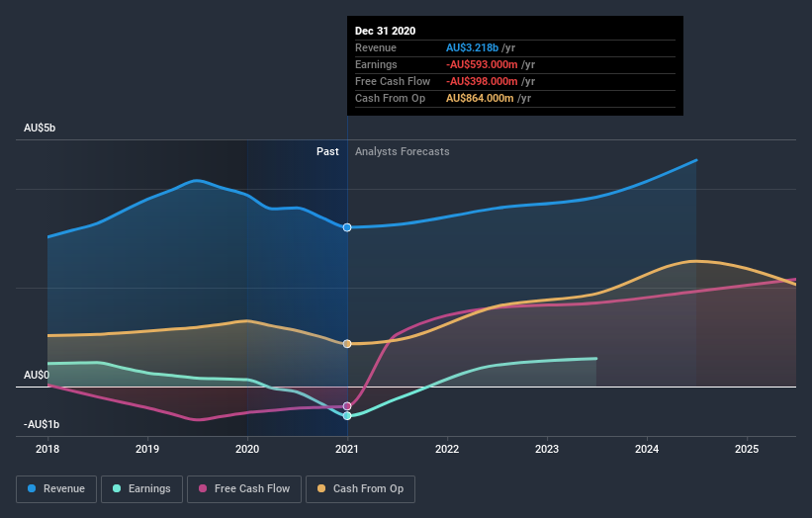Toggle the Earnings legend button
Viewport: 812px width, 518px height.
(141, 489)
